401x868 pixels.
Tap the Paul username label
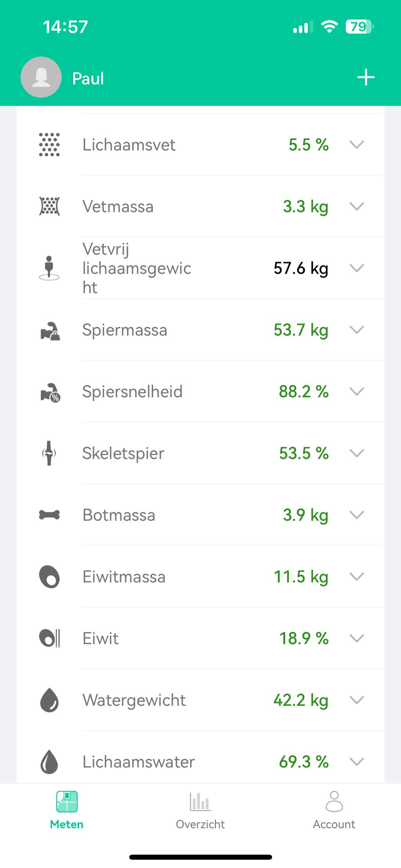point(88,78)
